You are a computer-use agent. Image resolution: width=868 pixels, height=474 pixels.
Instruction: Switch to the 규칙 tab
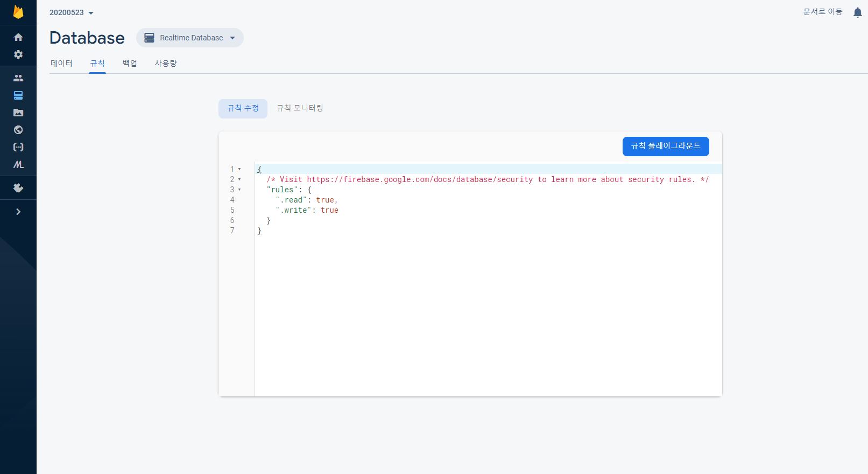(x=97, y=63)
